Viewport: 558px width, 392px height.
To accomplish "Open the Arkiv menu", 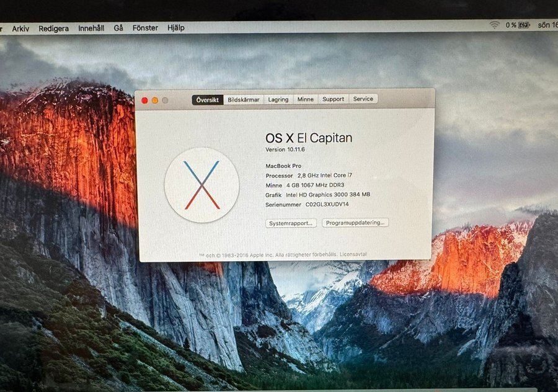I will [20, 28].
